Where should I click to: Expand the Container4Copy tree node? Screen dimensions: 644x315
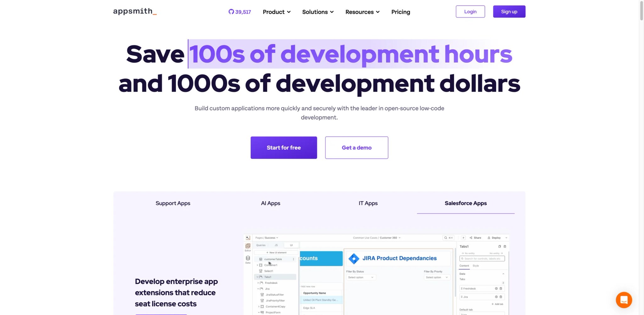(259, 307)
